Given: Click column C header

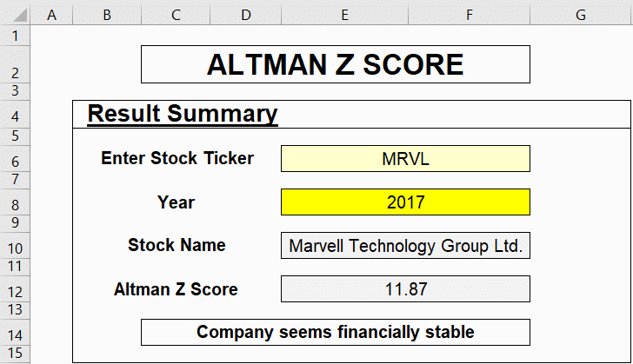Looking at the screenshot, I should (176, 13).
